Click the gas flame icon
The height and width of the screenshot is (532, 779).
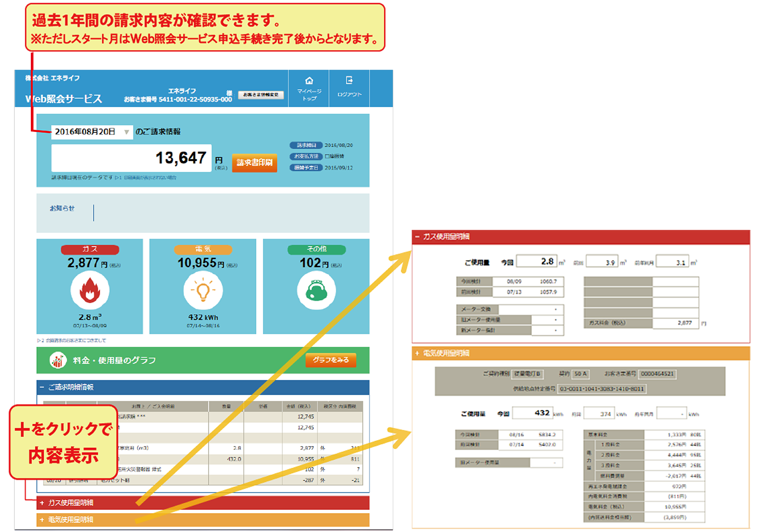pyautogui.click(x=90, y=291)
